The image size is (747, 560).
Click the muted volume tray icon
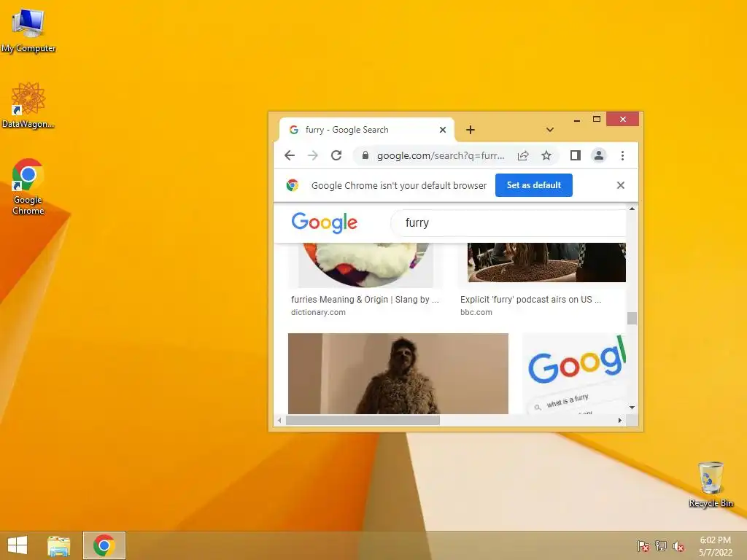coord(678,546)
